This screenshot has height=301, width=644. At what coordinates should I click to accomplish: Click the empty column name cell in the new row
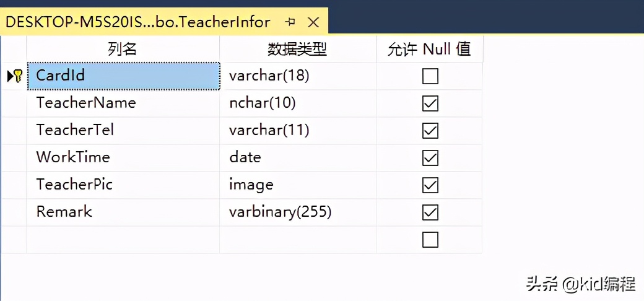123,240
